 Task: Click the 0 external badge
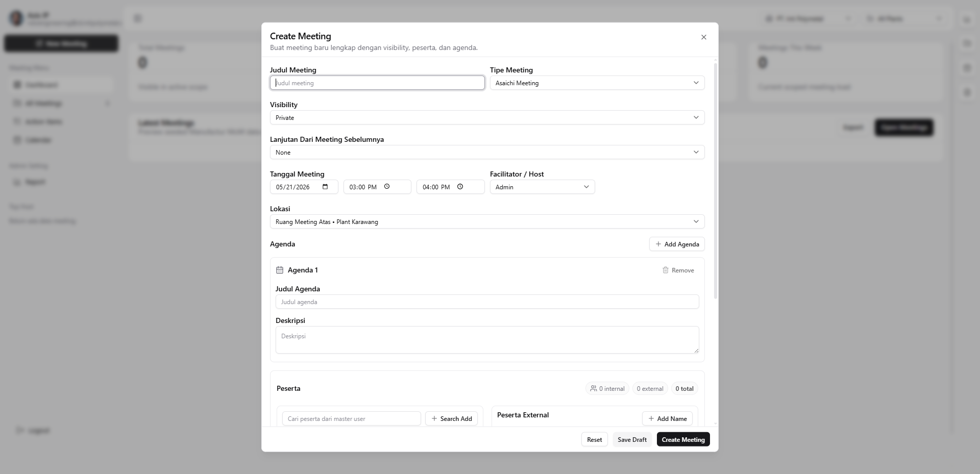[650, 388]
